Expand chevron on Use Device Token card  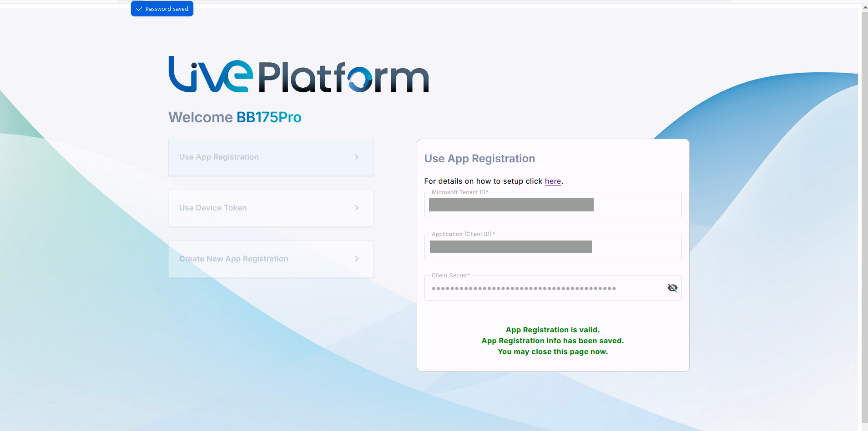click(357, 208)
